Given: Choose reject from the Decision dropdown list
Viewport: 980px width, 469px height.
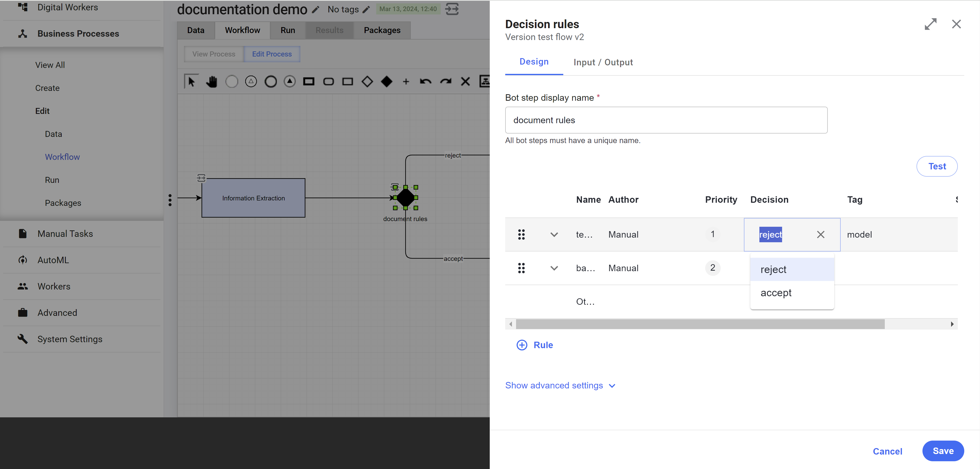Looking at the screenshot, I should (792, 270).
